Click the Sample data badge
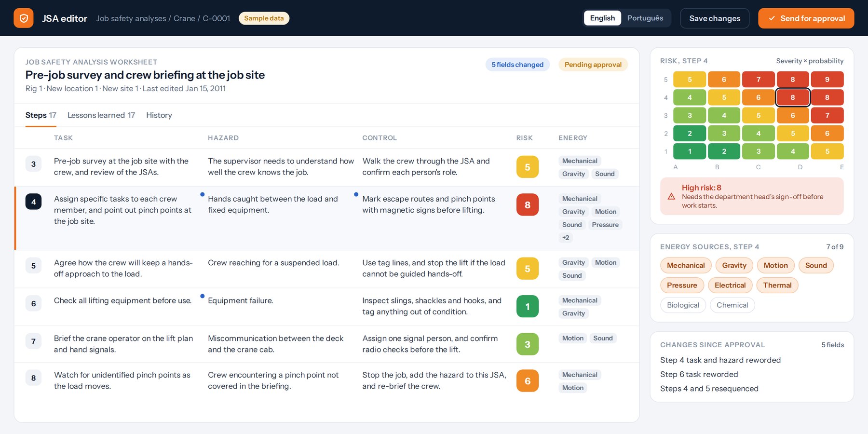Image resolution: width=868 pixels, height=434 pixels. click(x=264, y=18)
